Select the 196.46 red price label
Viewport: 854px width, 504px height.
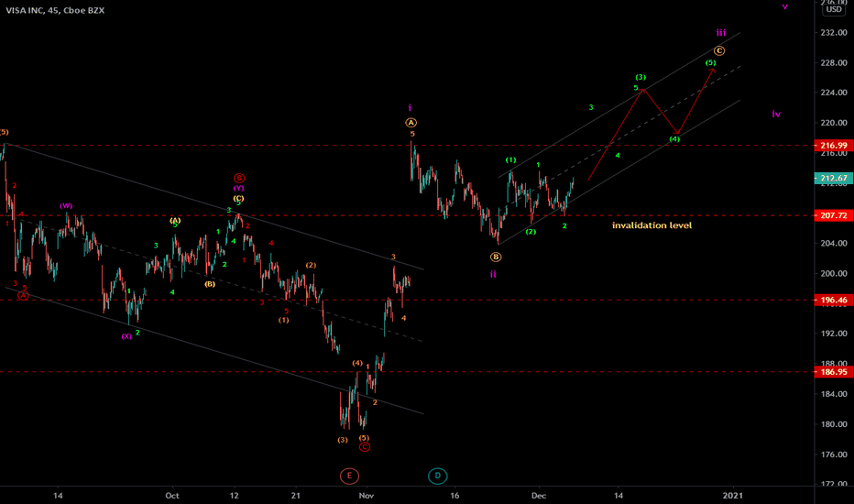[833, 301]
